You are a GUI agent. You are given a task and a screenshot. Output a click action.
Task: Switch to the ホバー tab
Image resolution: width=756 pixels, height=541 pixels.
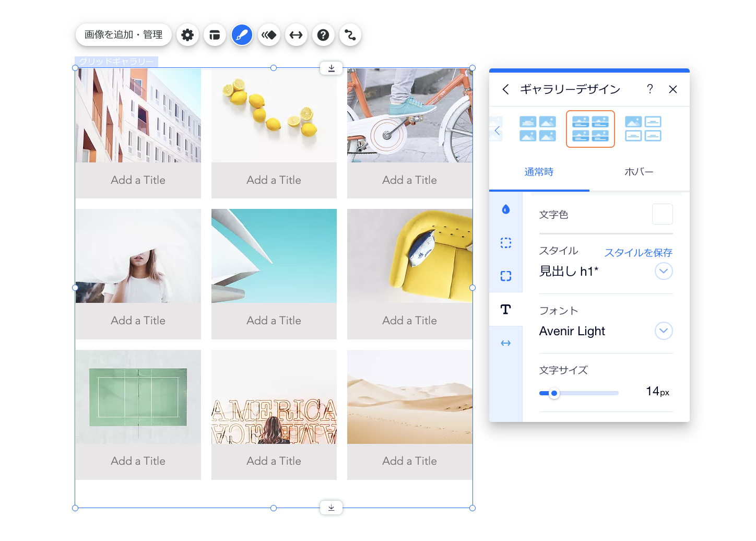click(x=639, y=172)
